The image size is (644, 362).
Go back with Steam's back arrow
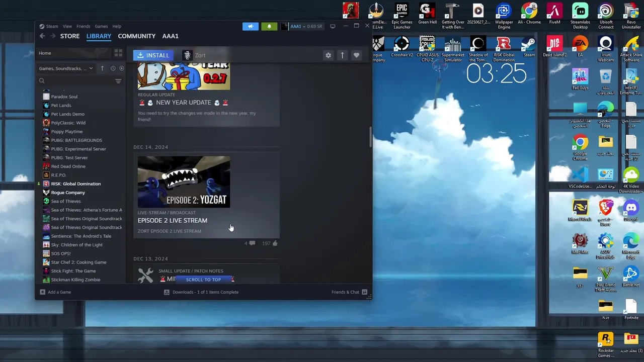(42, 36)
